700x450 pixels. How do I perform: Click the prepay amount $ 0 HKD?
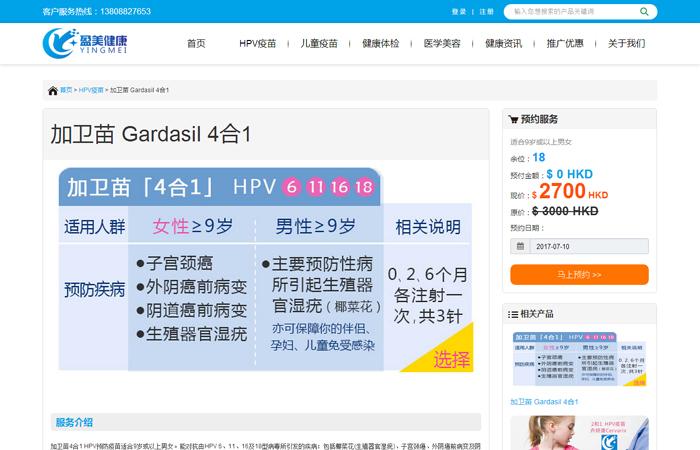point(570,174)
